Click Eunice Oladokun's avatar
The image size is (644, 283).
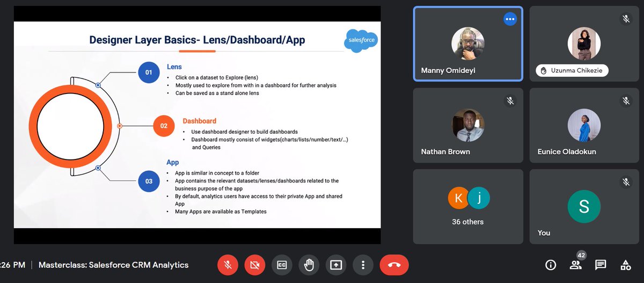pos(584,125)
